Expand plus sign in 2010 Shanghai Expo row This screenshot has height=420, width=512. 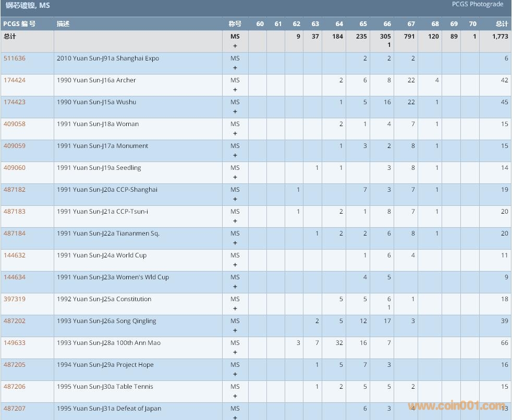click(x=235, y=68)
